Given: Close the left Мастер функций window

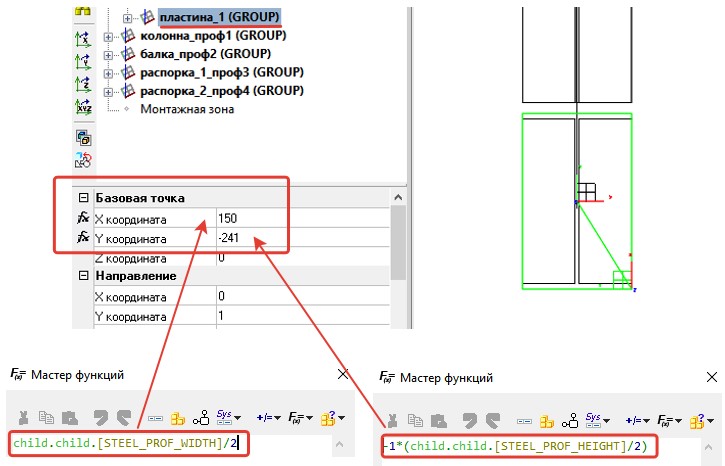Looking at the screenshot, I should click(343, 374).
